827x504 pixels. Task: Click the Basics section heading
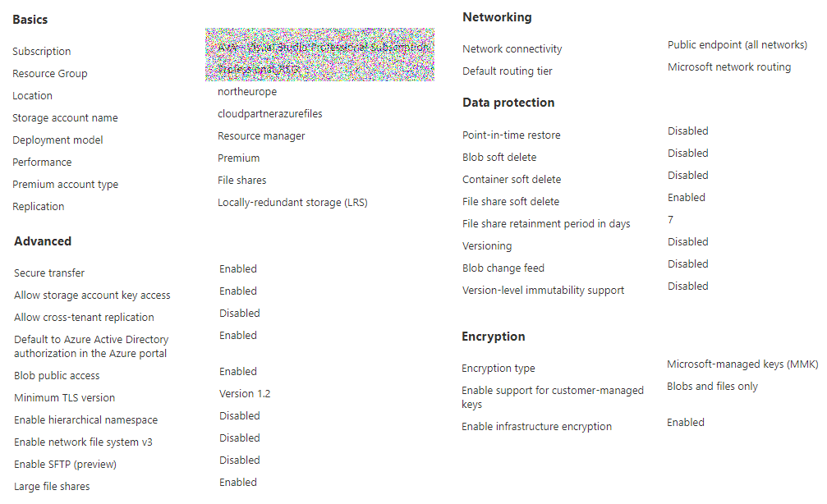(x=30, y=19)
